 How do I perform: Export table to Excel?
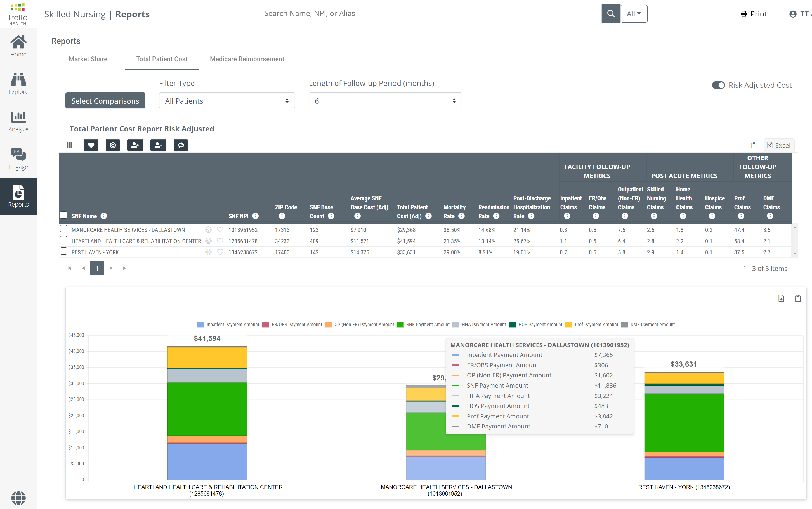tap(779, 145)
